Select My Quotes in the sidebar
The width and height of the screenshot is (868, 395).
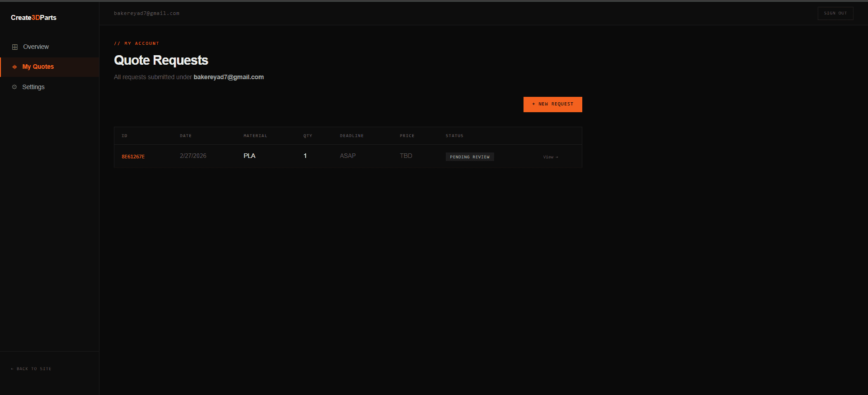coord(50,67)
